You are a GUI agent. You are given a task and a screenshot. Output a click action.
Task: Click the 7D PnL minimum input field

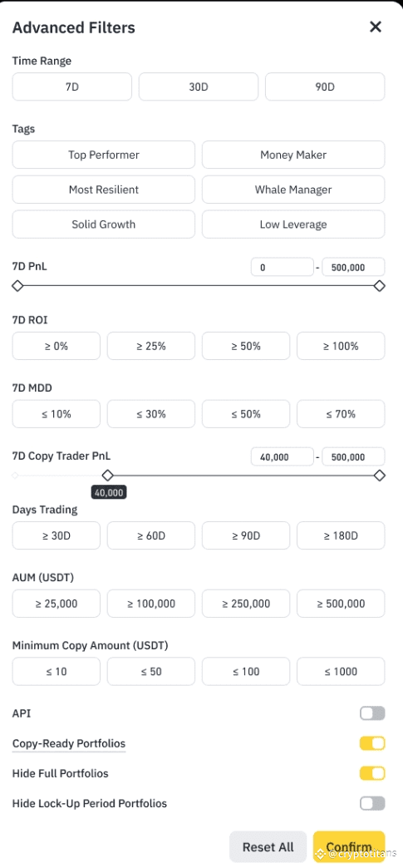coord(283,267)
